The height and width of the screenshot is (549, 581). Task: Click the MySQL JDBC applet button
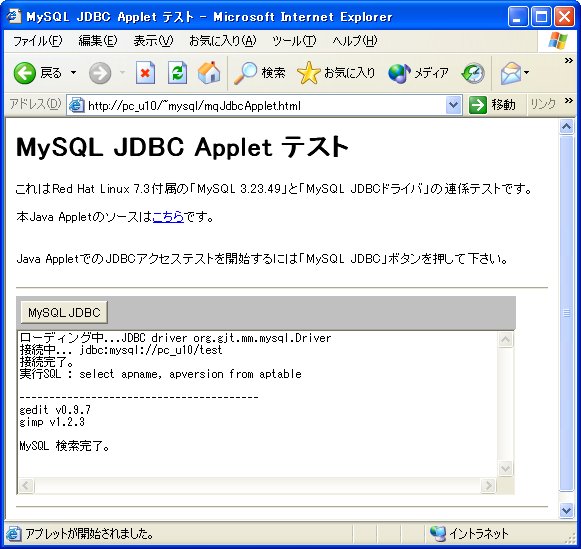click(x=64, y=312)
